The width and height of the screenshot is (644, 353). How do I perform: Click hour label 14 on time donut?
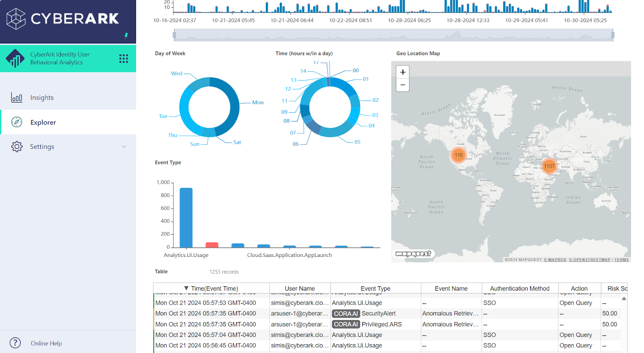click(303, 71)
